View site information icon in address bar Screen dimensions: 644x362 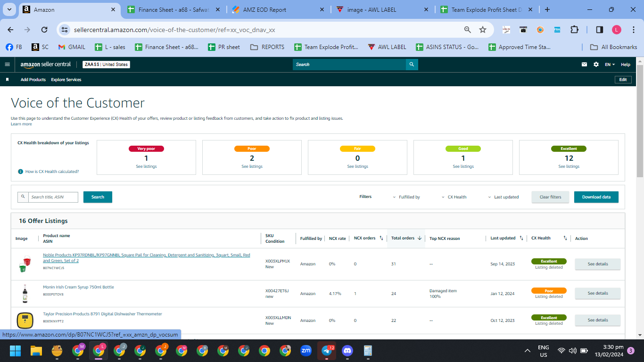click(x=65, y=30)
